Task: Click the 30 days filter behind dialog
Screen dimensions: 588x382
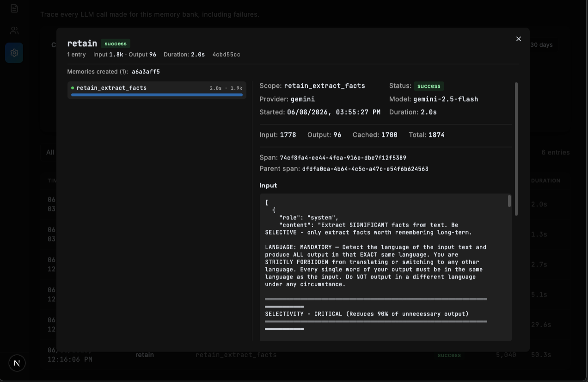Action: coord(541,45)
